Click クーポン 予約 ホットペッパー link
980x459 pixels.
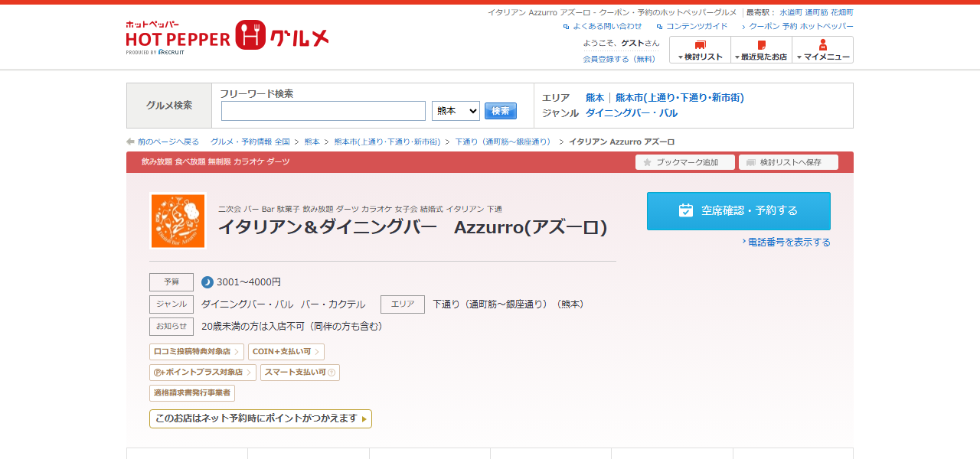801,26
